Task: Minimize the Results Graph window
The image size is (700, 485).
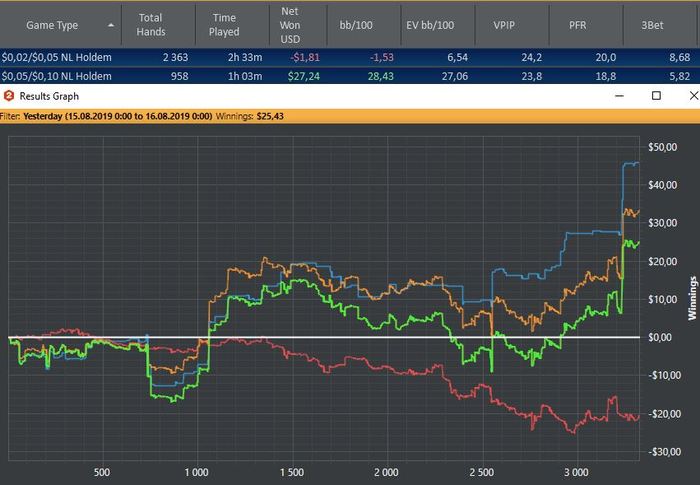Action: 620,96
